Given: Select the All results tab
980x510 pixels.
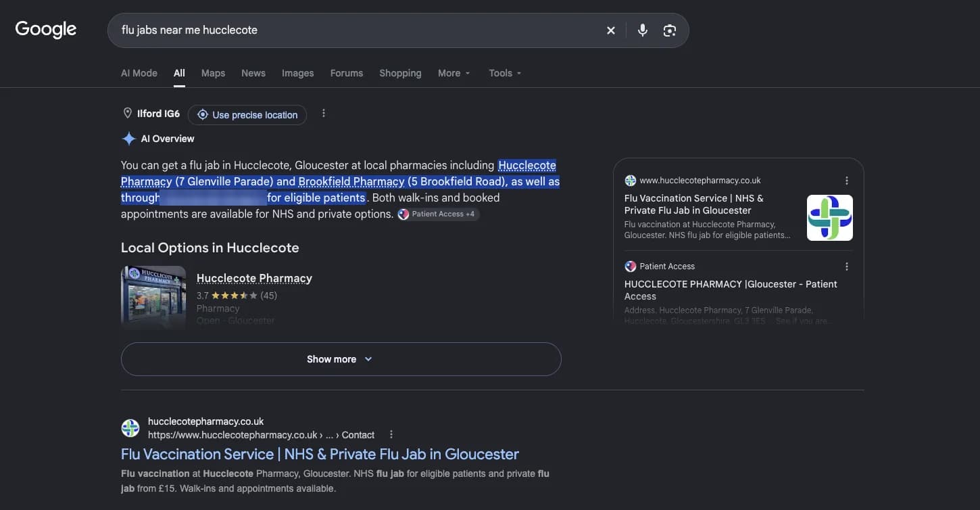Looking at the screenshot, I should 179,73.
